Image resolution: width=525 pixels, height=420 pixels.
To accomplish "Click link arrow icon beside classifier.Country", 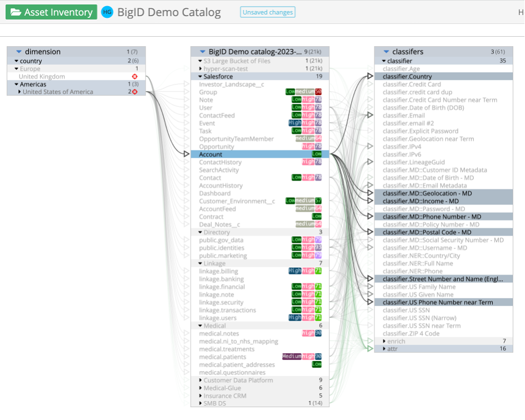I will [x=370, y=76].
